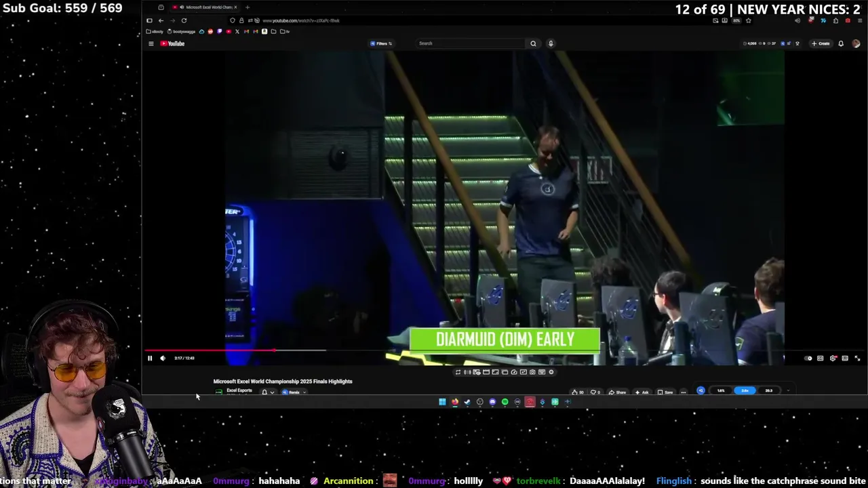Screen dimensions: 868x488
Task: Select the highlighted blue speed pill
Action: 745,390
